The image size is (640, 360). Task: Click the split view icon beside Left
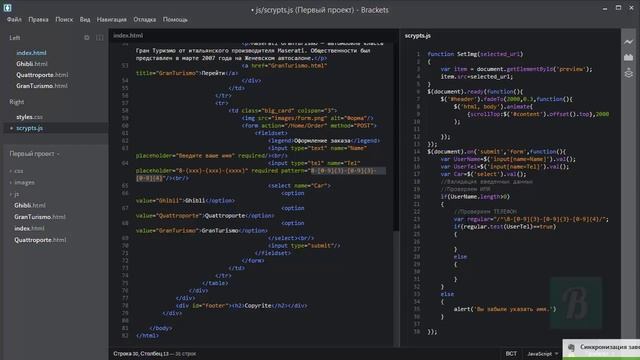100,38
